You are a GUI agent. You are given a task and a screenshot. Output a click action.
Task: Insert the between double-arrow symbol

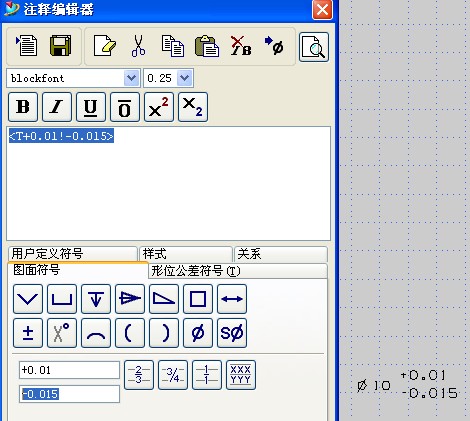[x=232, y=299]
